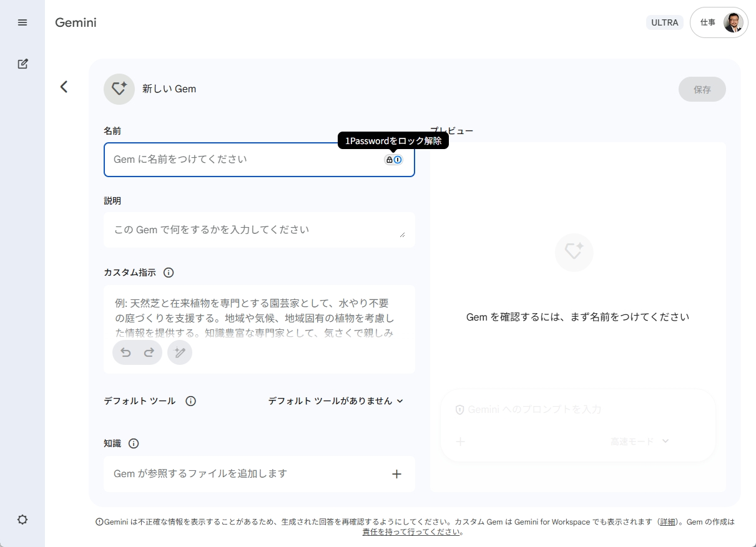Image resolution: width=756 pixels, height=547 pixels.
Task: Start a new chat with pencil icon
Action: pos(22,64)
